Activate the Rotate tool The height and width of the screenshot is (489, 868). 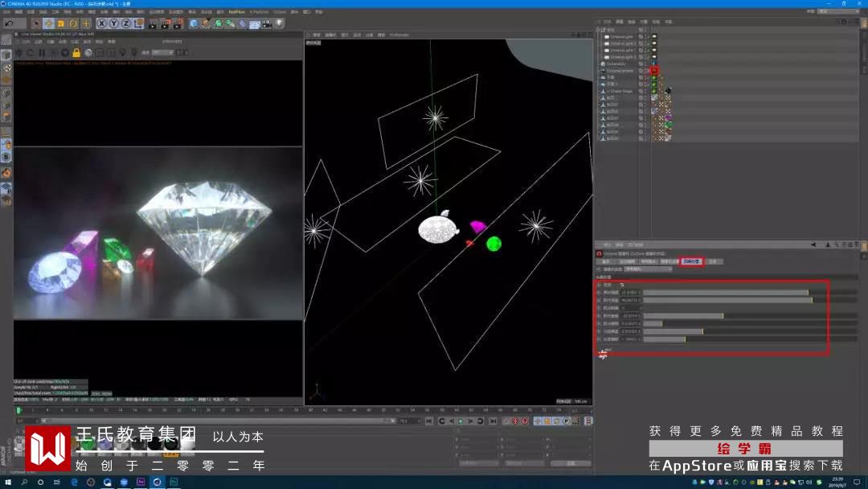coord(73,24)
